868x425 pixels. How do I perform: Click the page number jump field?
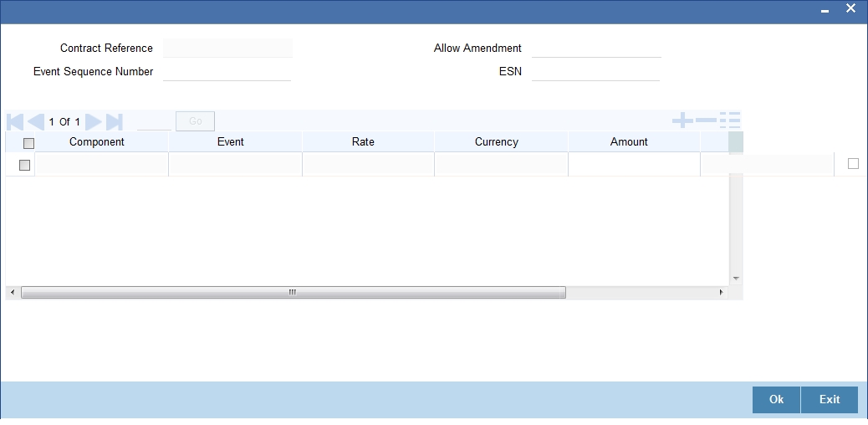154,121
